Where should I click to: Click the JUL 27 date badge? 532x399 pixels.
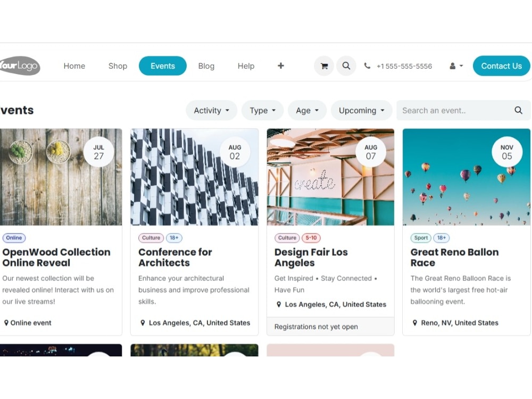tap(99, 152)
